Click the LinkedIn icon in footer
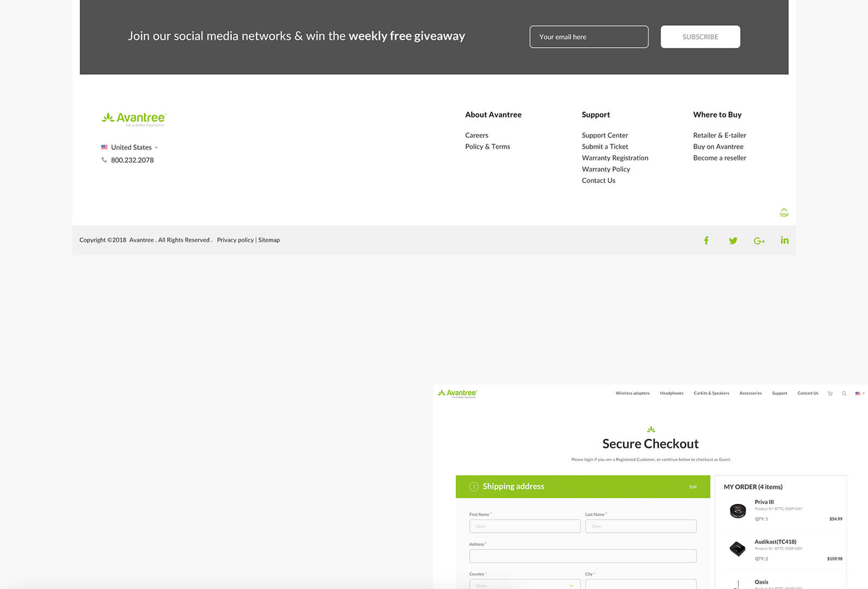The image size is (868, 589). [784, 240]
